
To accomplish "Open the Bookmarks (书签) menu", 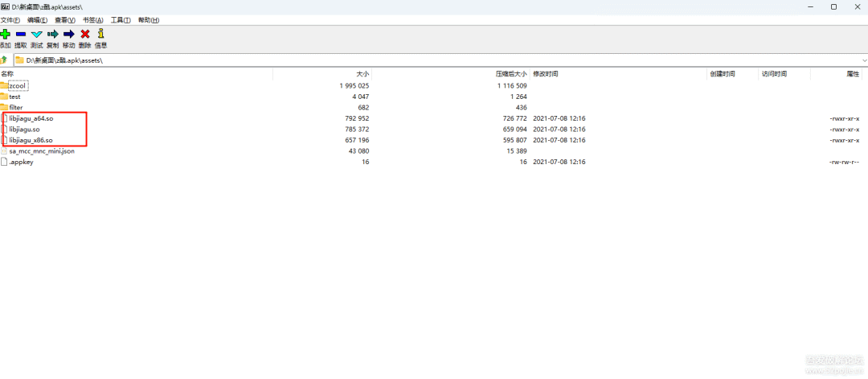I will [x=93, y=20].
